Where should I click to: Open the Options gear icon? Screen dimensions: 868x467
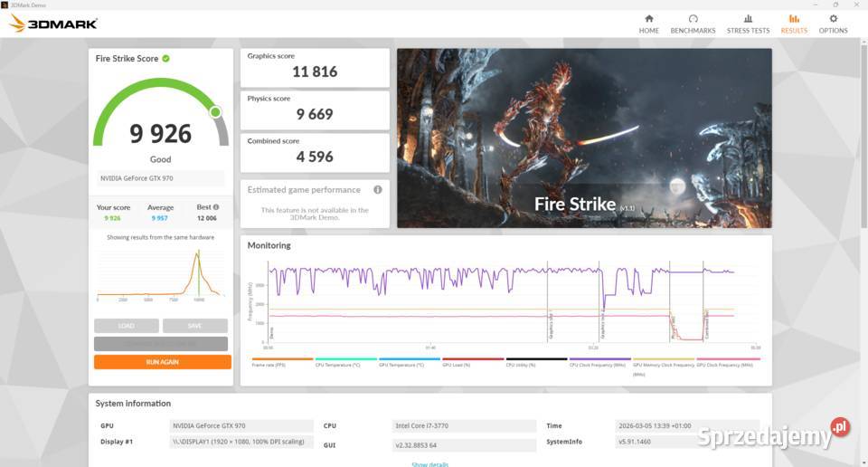click(833, 19)
